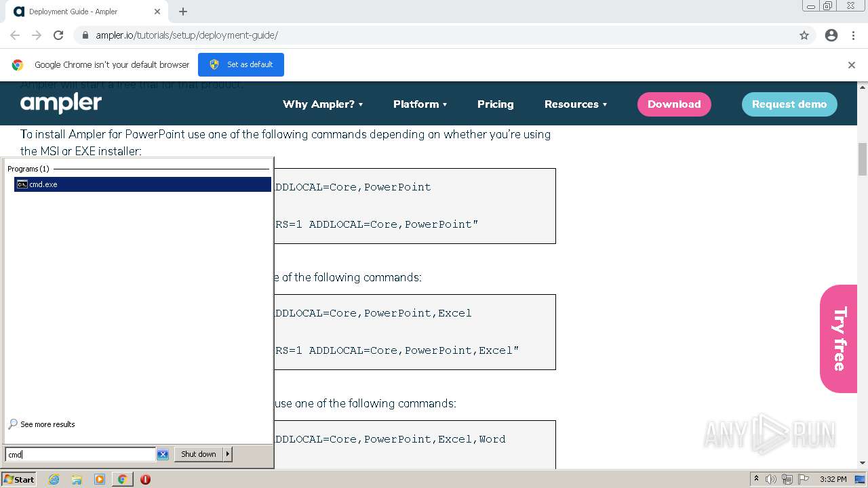The width and height of the screenshot is (868, 488).
Task: Click the Action Center flag icon
Action: click(804, 479)
